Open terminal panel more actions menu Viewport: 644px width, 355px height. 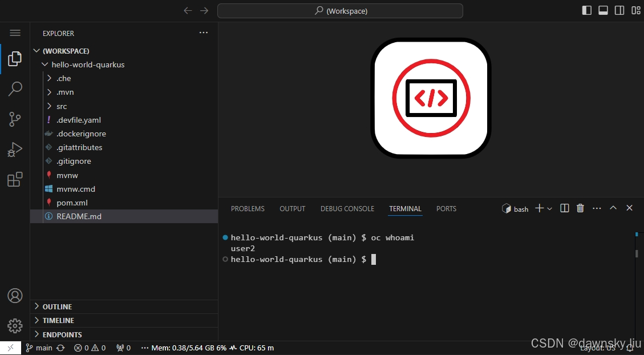tap(597, 209)
